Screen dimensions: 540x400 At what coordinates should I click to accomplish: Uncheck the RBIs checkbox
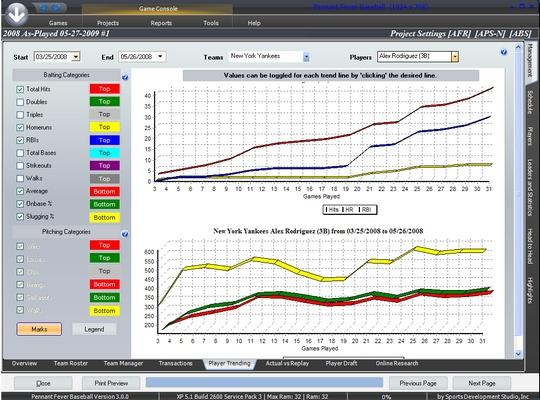pyautogui.click(x=20, y=141)
